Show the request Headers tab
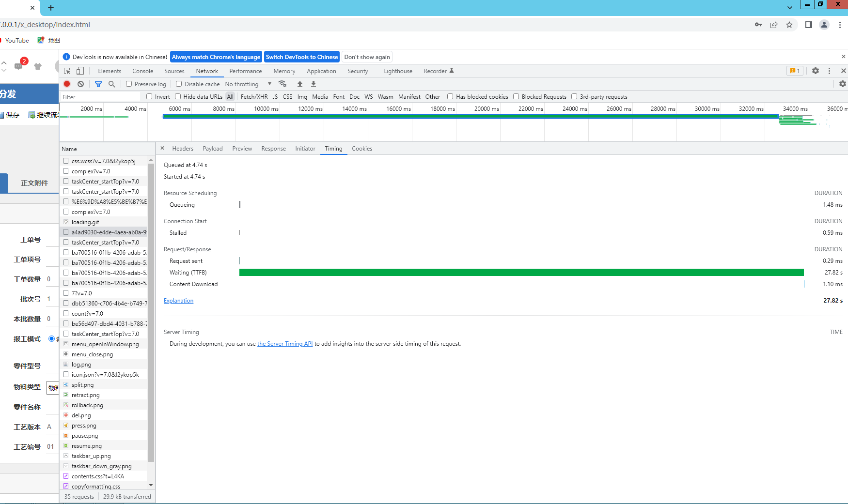Viewport: 848px width, 504px height. [x=183, y=148]
